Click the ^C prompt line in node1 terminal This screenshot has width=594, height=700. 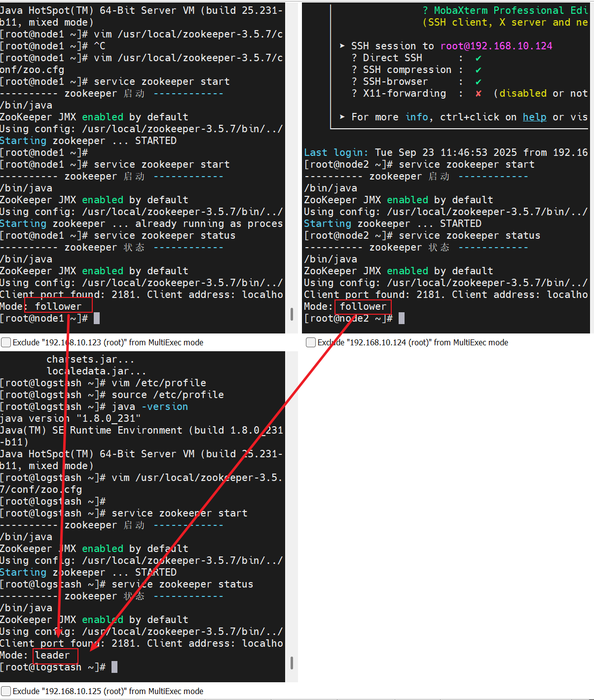(x=53, y=46)
